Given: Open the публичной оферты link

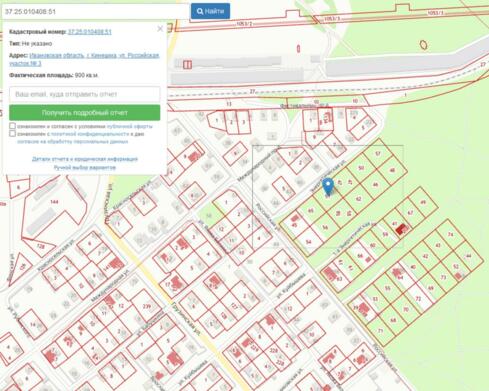Looking at the screenshot, I should pos(129,126).
